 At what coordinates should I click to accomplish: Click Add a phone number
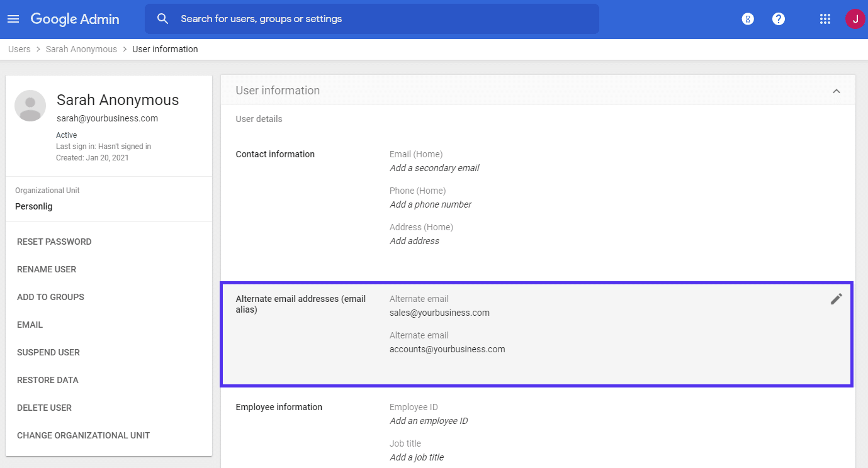(430, 204)
